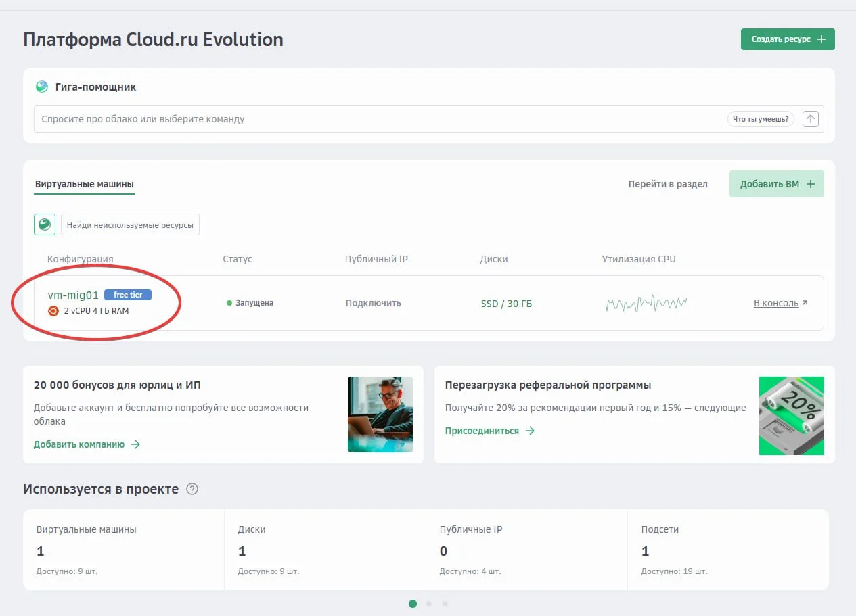856x616 pixels.
Task: Open the vm-mig01 virtual machine link
Action: 73,295
